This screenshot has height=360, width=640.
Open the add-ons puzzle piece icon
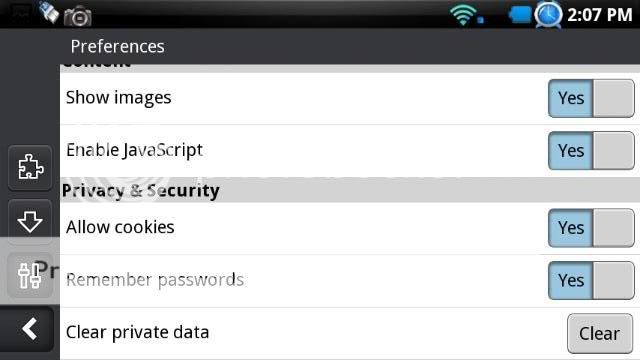click(x=30, y=167)
